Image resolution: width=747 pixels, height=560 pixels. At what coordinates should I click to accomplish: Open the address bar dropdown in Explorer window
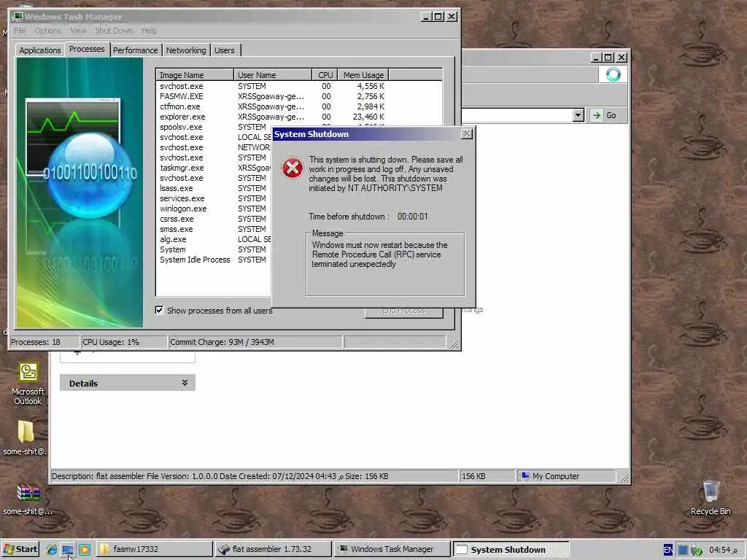pyautogui.click(x=578, y=115)
